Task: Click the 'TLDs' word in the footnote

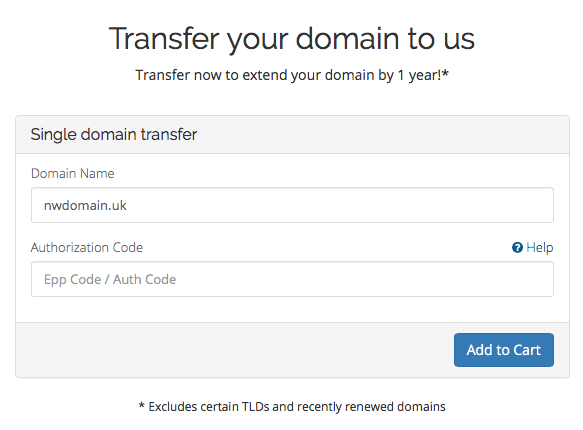Action: 255,407
